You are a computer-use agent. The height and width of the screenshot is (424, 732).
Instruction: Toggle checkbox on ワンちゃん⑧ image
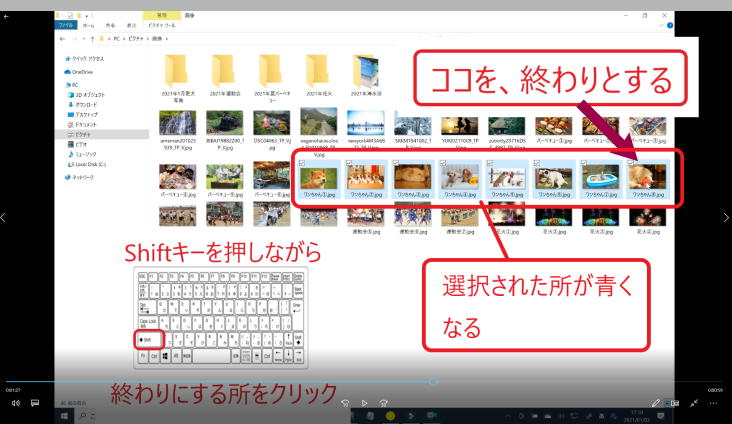629,162
